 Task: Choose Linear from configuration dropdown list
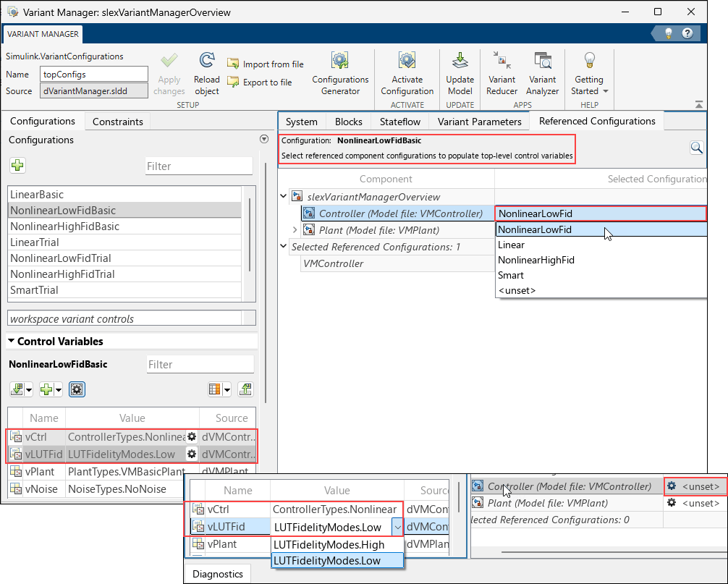click(601, 245)
